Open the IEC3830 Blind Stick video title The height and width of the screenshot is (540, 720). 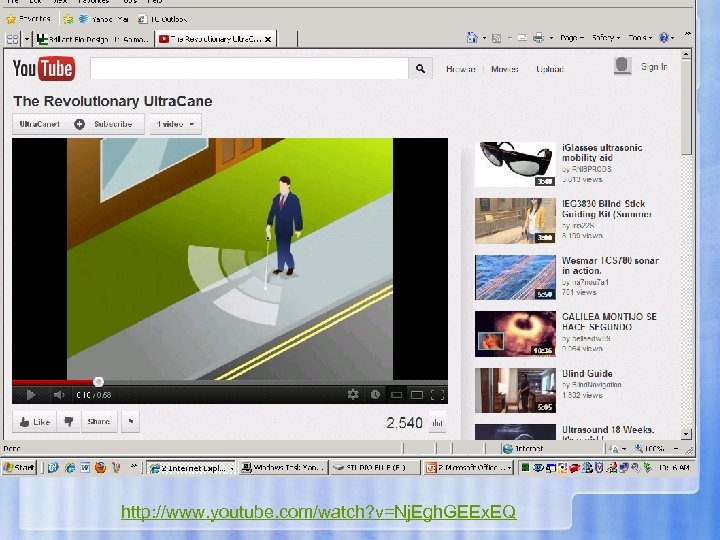tap(607, 209)
